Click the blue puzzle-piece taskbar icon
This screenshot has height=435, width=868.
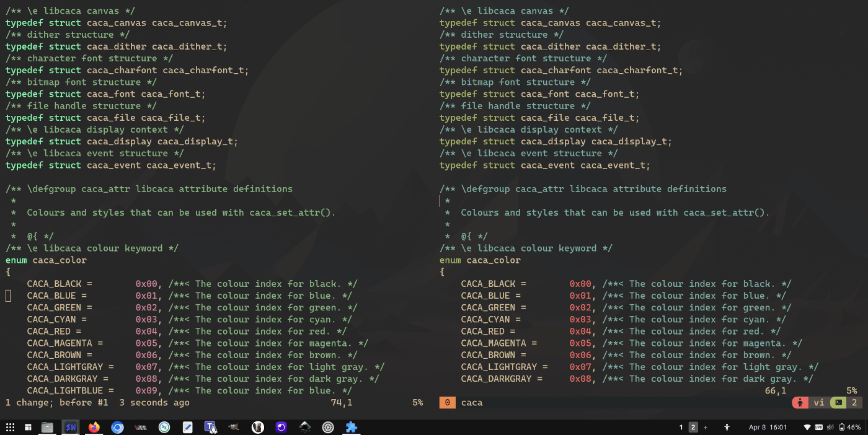[351, 427]
